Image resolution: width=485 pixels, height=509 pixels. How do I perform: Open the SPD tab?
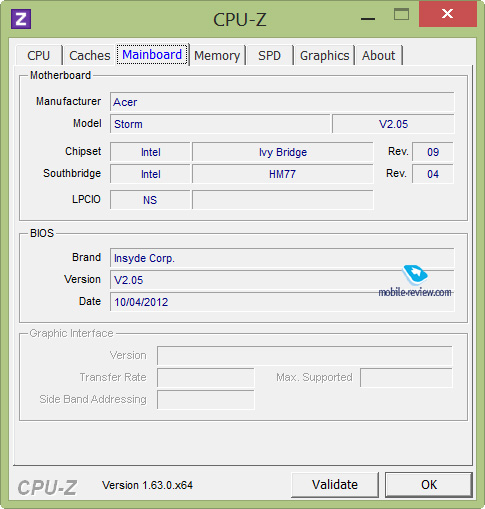coord(269,55)
